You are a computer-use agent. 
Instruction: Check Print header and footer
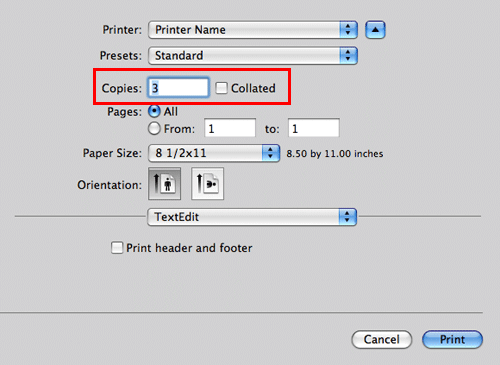pos(117,248)
